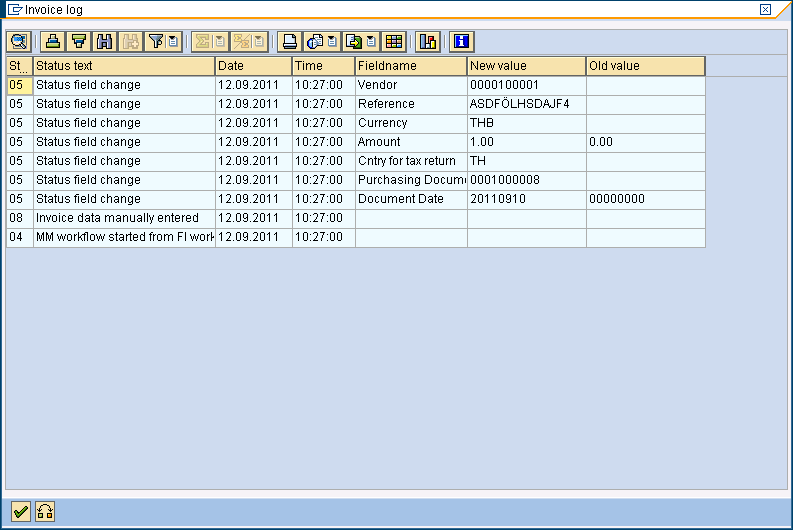Click status code 08 cell

(20, 218)
